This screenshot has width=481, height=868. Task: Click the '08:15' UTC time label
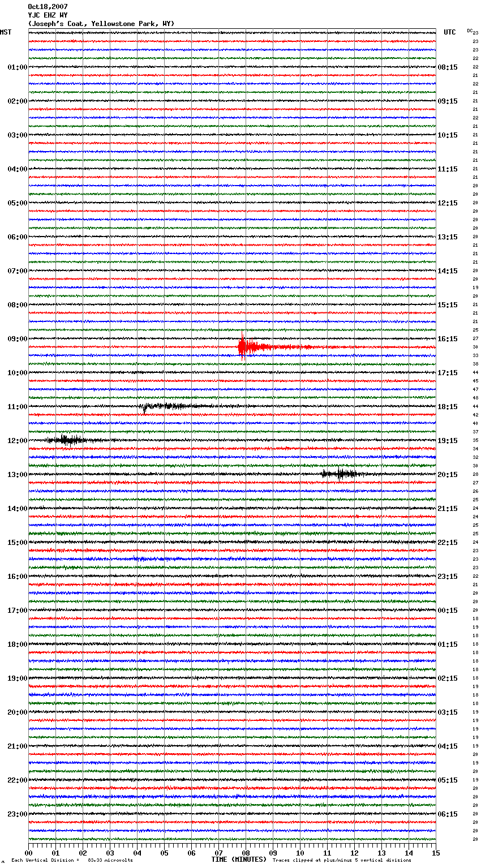448,67
